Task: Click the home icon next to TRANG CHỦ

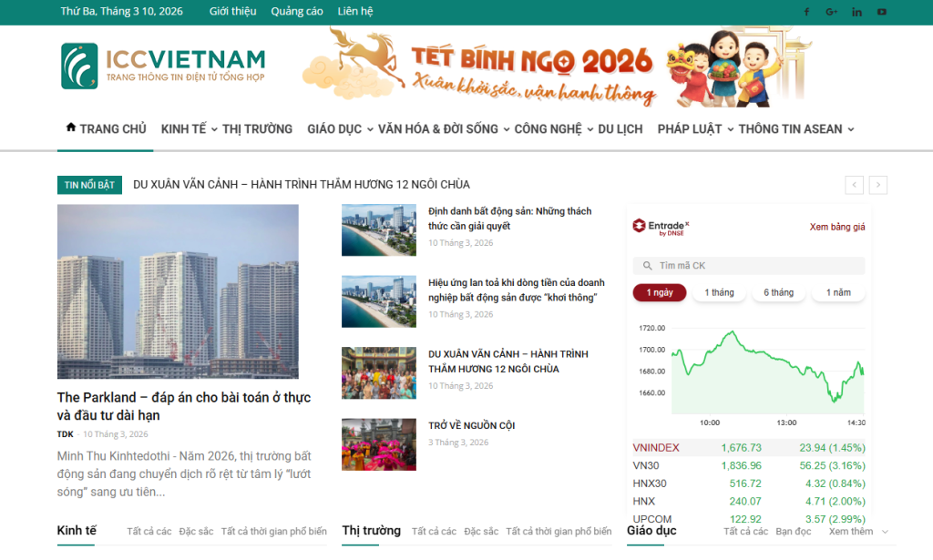Action: pyautogui.click(x=71, y=127)
